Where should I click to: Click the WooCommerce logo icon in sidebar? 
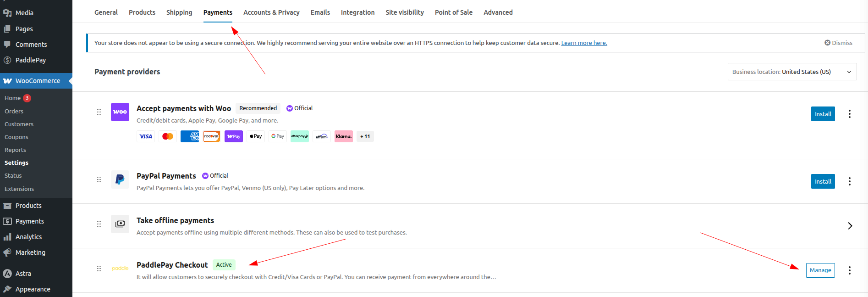pyautogui.click(x=7, y=81)
